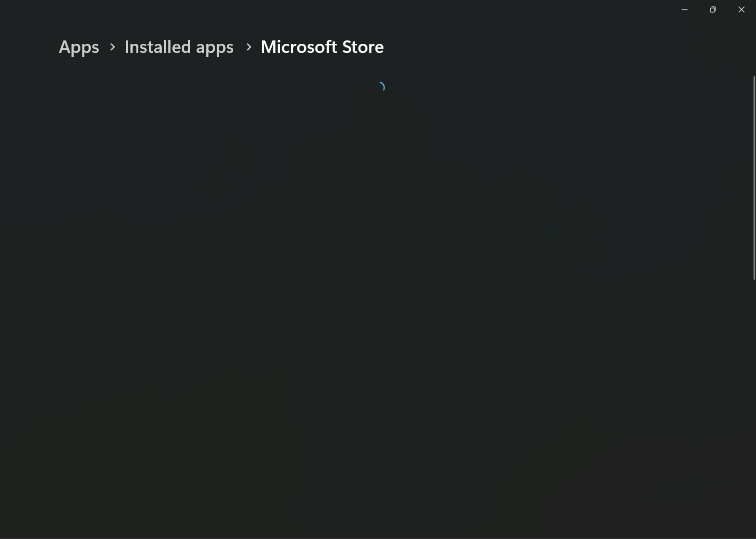This screenshot has width=756, height=539.
Task: Minimize the Settings window
Action: click(685, 9)
